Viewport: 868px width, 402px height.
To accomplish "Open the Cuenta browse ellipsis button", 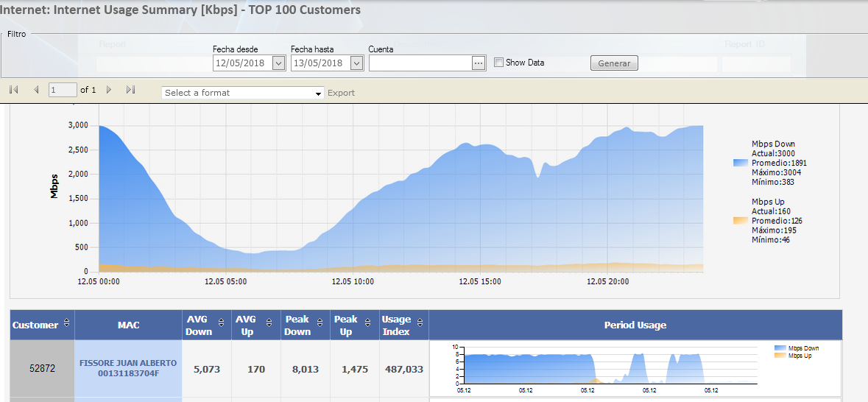I will tap(479, 63).
